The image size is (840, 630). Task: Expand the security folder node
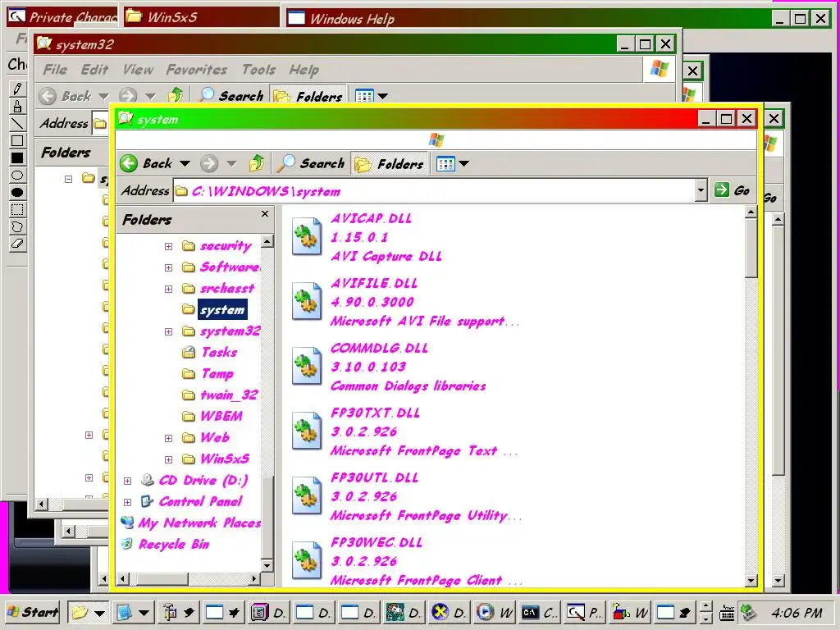click(168, 246)
